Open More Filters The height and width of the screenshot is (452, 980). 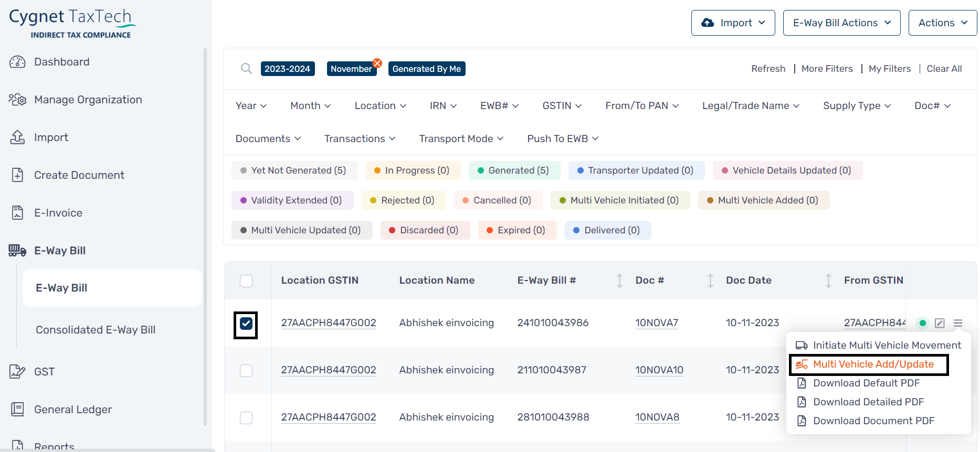click(x=827, y=69)
